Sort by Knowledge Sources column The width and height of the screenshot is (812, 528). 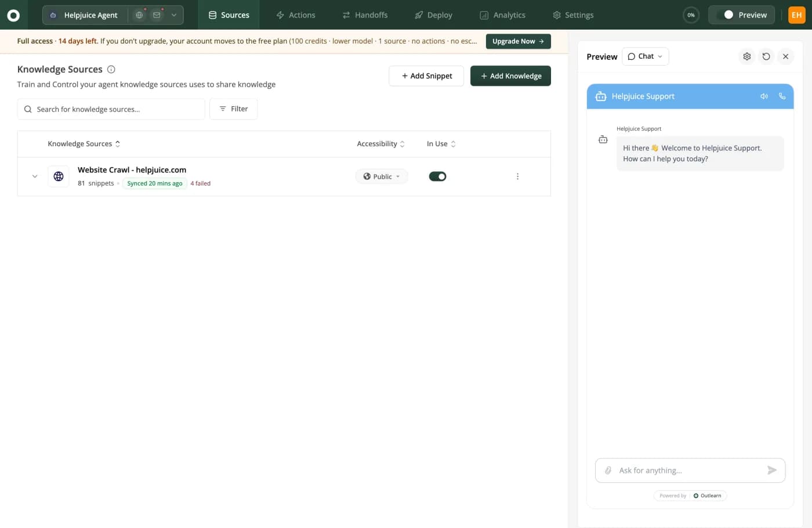[84, 144]
